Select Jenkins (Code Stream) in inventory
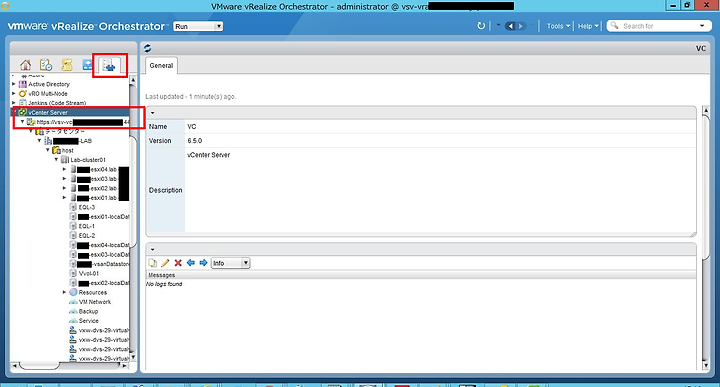The image size is (720, 387). [57, 103]
